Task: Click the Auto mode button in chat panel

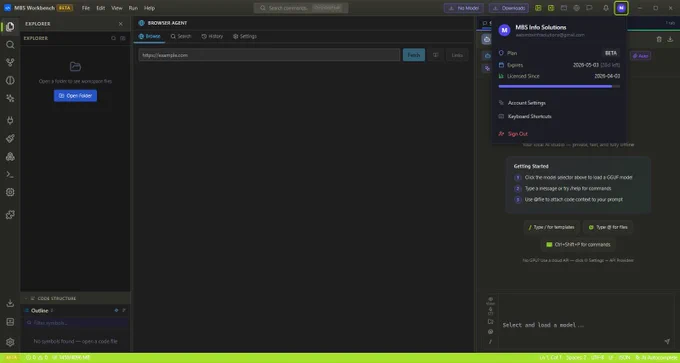Action: click(640, 56)
